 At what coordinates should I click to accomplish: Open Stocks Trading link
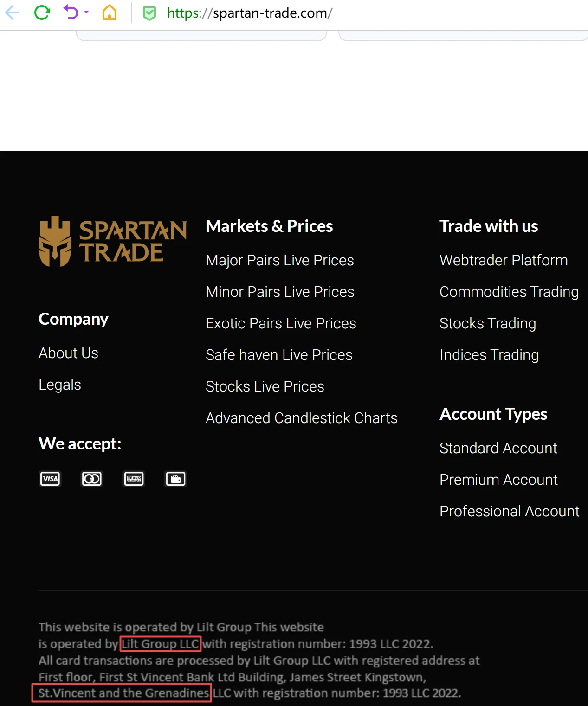488,323
